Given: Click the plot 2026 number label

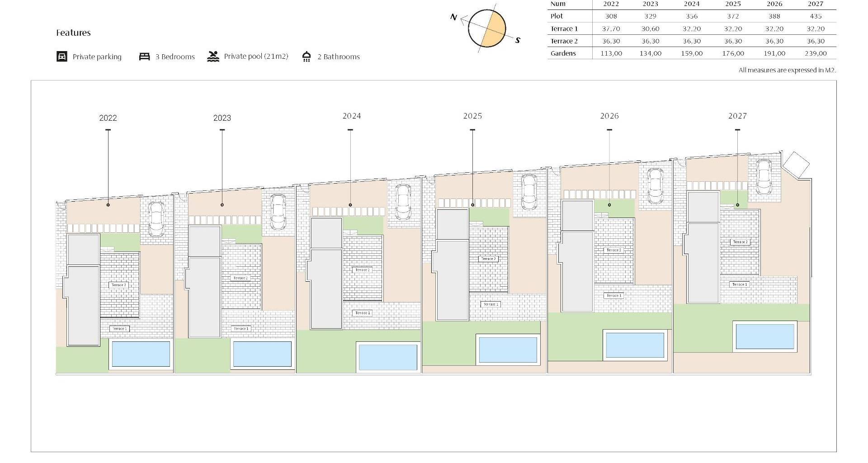Looking at the screenshot, I should click(x=609, y=116).
